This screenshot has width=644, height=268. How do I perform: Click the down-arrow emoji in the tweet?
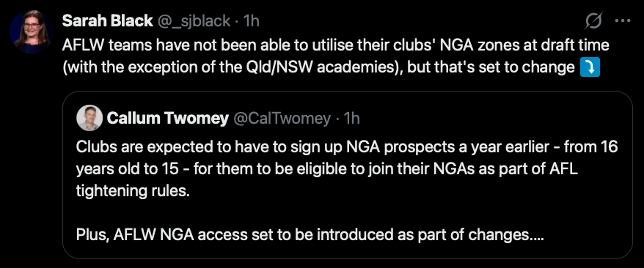[590, 68]
